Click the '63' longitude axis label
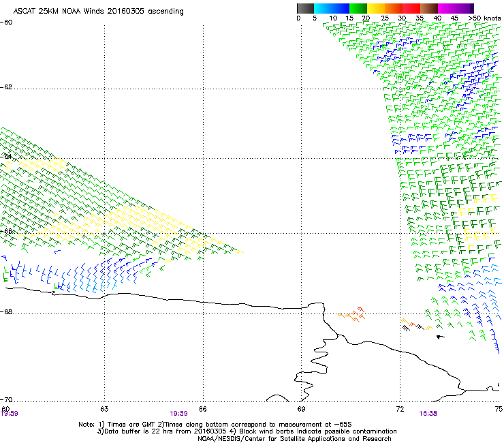504x443 pixels. 104,409
